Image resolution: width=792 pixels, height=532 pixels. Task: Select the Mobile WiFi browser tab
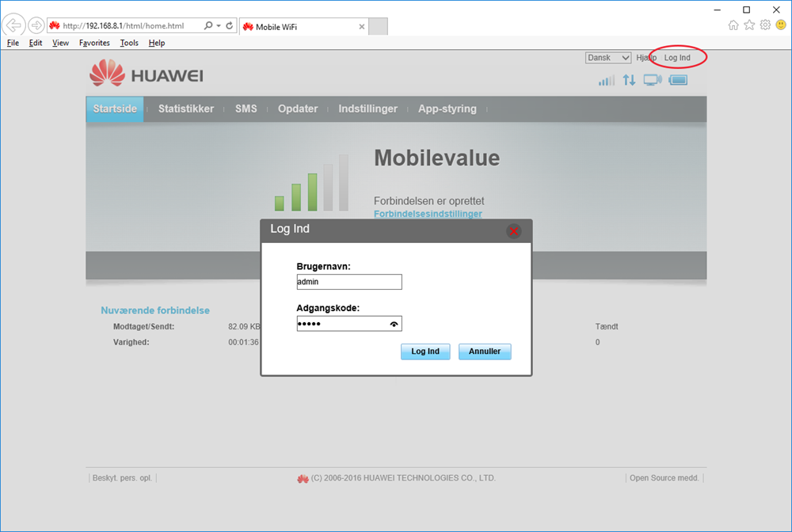(x=303, y=27)
